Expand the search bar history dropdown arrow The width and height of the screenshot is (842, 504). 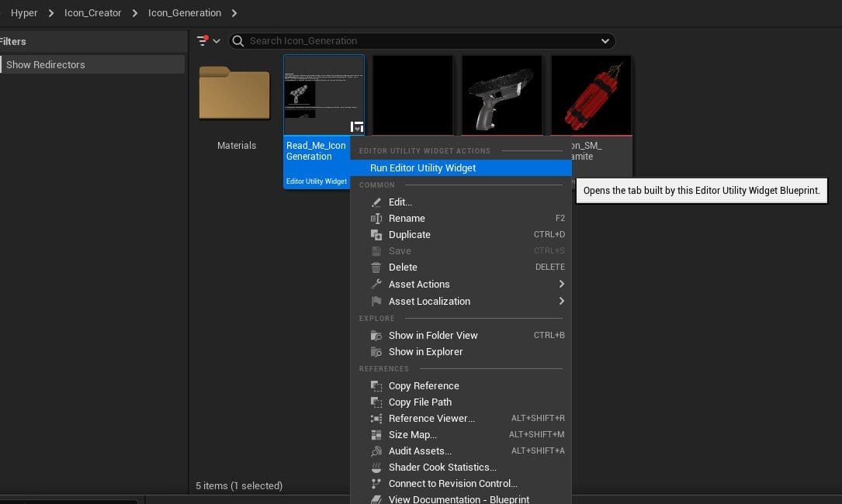[605, 41]
